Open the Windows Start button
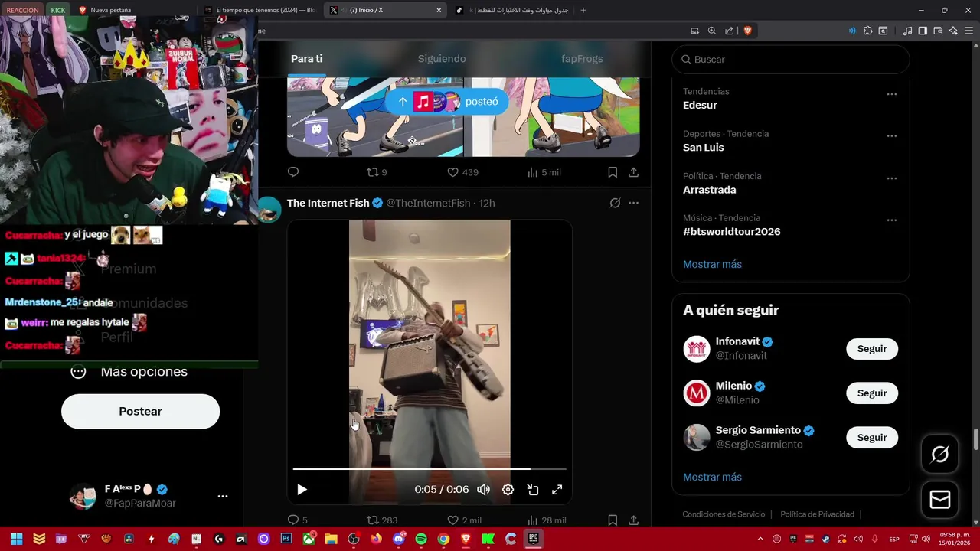The height and width of the screenshot is (551, 980). point(16,539)
